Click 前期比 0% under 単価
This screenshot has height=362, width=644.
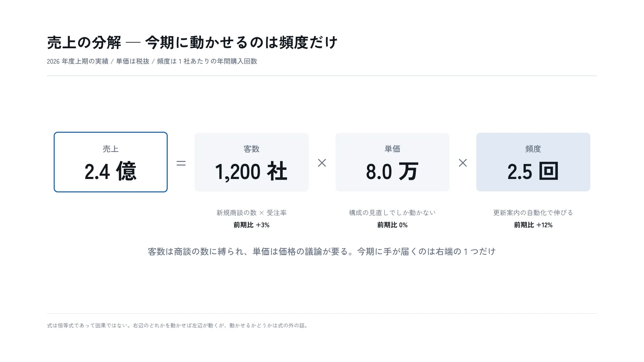coord(392,225)
